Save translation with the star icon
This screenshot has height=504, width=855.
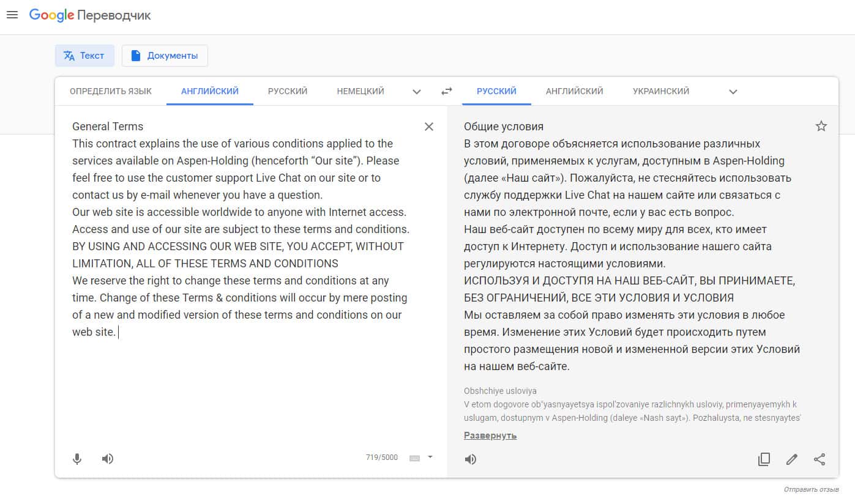(x=821, y=127)
